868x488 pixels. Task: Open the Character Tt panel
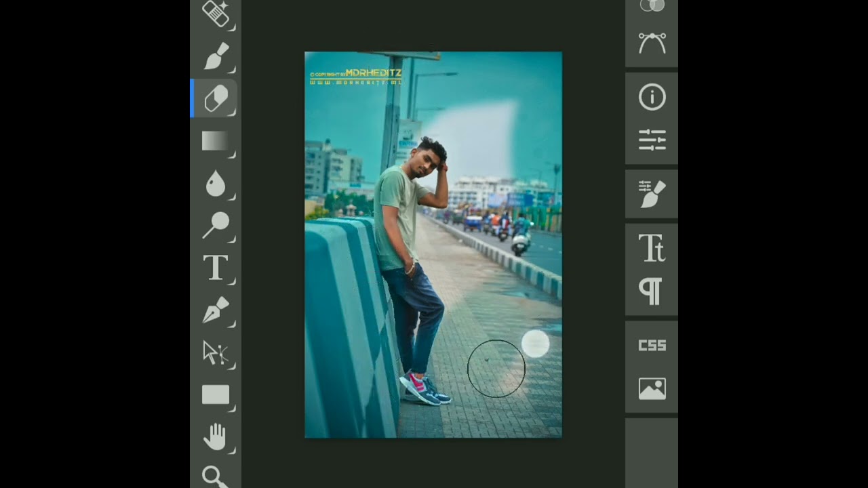point(652,249)
